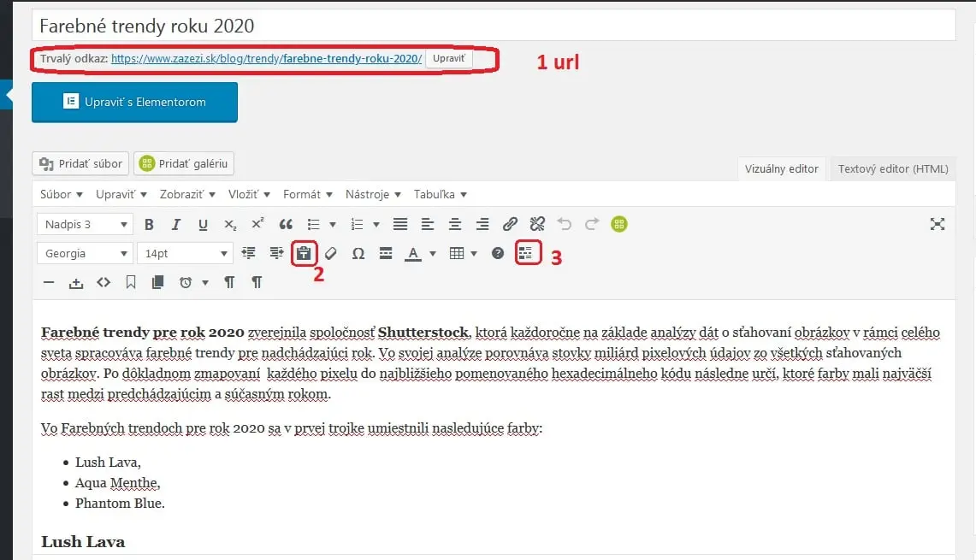
Task: Undo the last change
Action: pos(565,225)
